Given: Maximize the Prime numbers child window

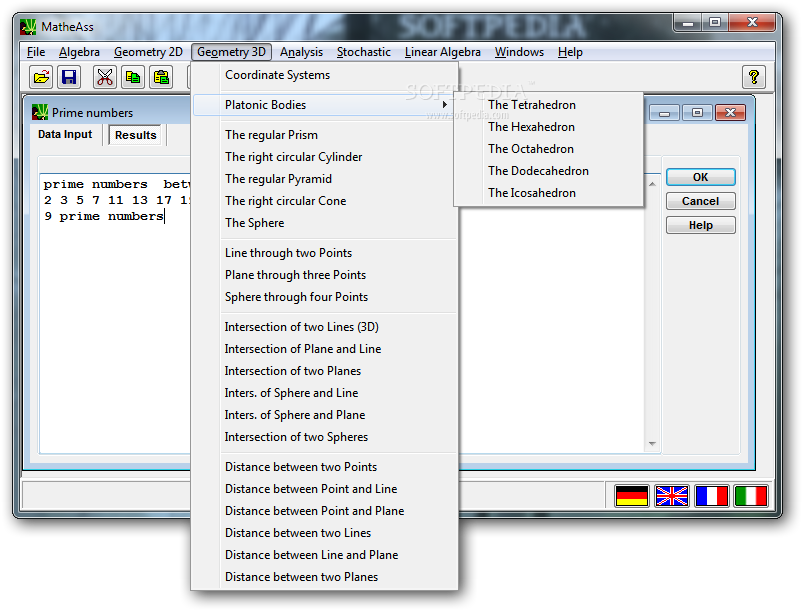Looking at the screenshot, I should coord(697,113).
